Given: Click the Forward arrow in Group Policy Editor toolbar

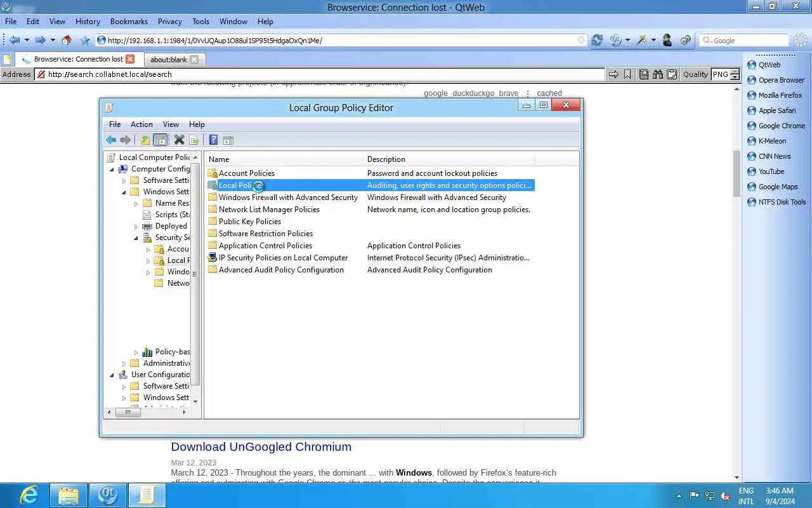Looking at the screenshot, I should coord(126,140).
